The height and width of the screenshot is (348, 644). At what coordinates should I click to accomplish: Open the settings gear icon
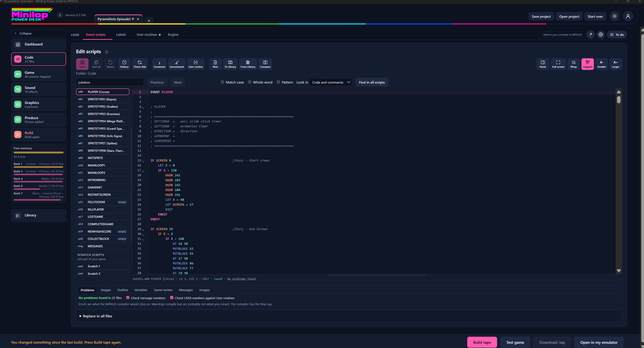point(601,35)
